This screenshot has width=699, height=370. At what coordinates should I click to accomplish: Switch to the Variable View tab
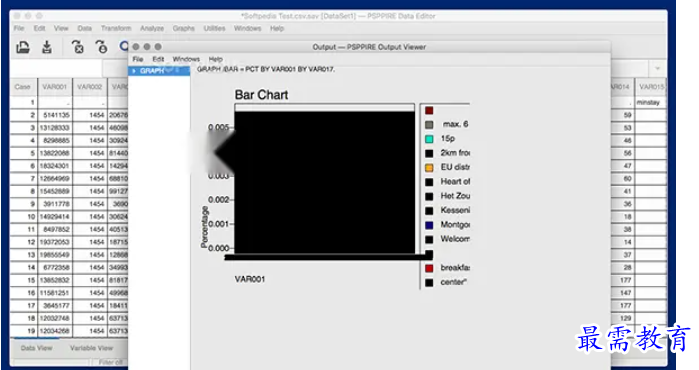tap(91, 348)
